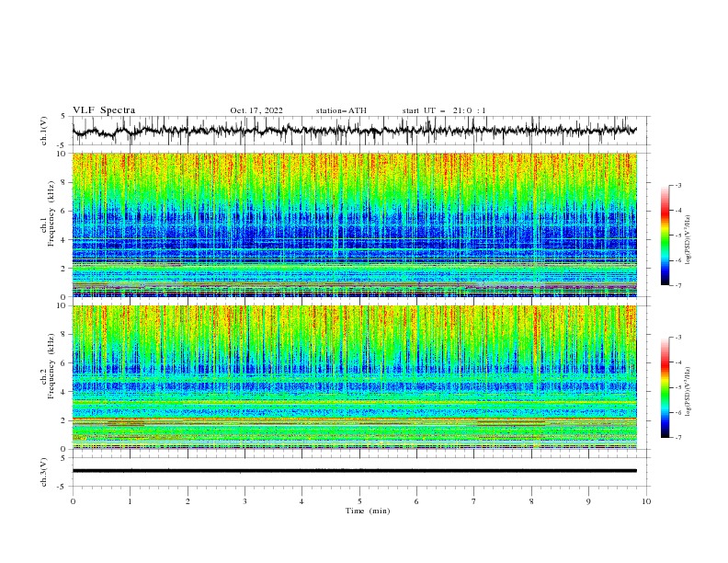This screenshot has height=563, width=728.
Task: Click time-axis tick label "9"
Action: (x=588, y=501)
